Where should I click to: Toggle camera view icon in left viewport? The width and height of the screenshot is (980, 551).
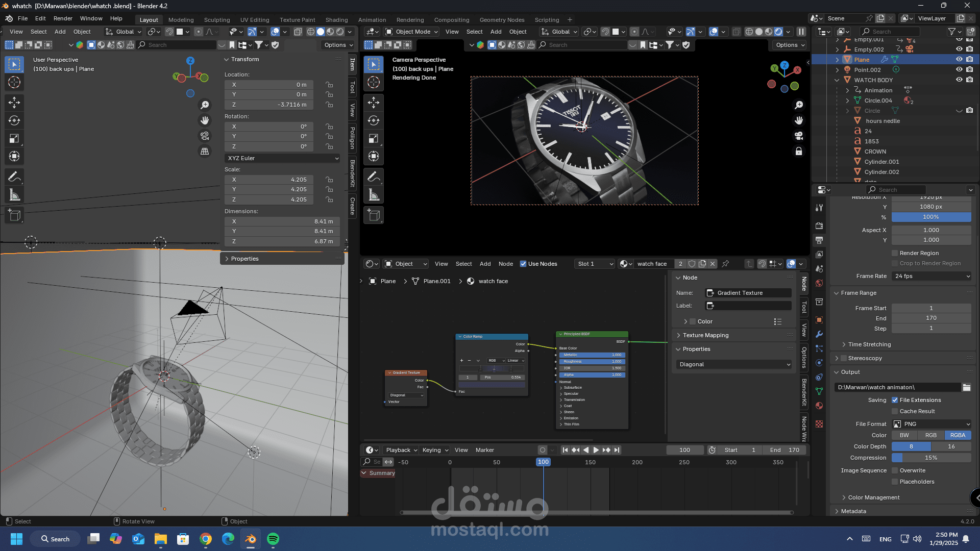pos(205,136)
